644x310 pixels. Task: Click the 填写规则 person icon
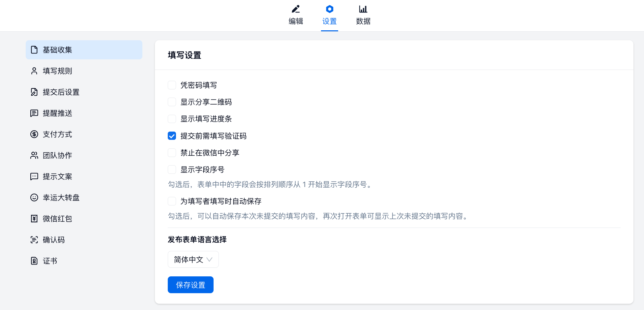pos(34,71)
